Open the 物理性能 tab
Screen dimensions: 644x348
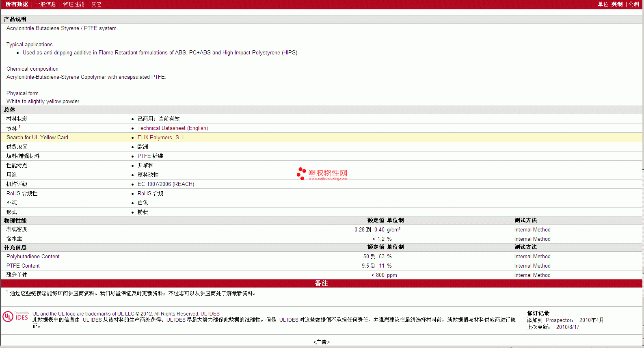click(74, 4)
